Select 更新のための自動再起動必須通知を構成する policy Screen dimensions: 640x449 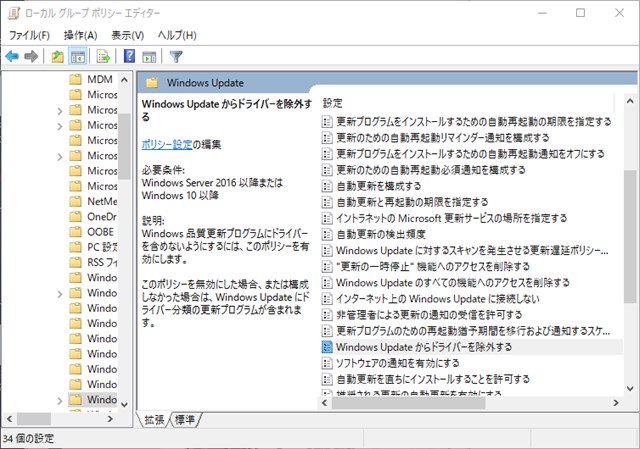tap(431, 170)
